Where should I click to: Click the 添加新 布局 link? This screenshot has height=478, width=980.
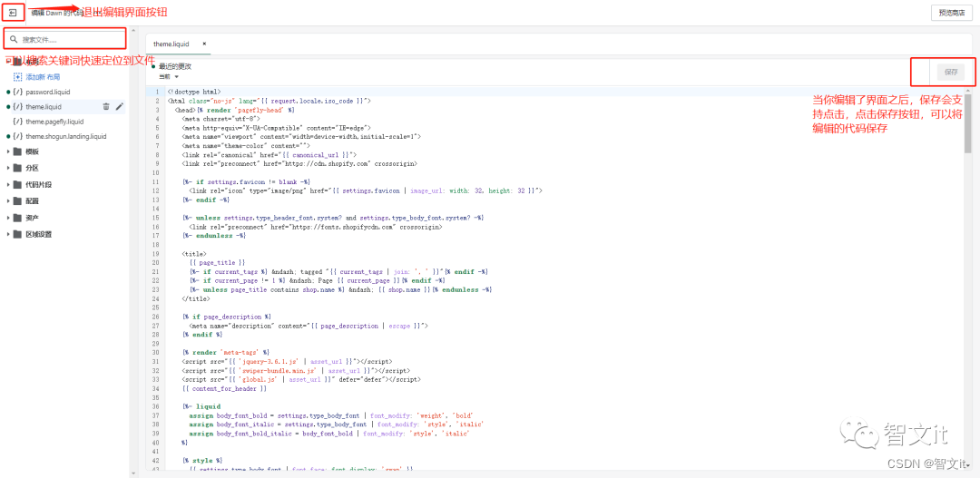coord(43,77)
